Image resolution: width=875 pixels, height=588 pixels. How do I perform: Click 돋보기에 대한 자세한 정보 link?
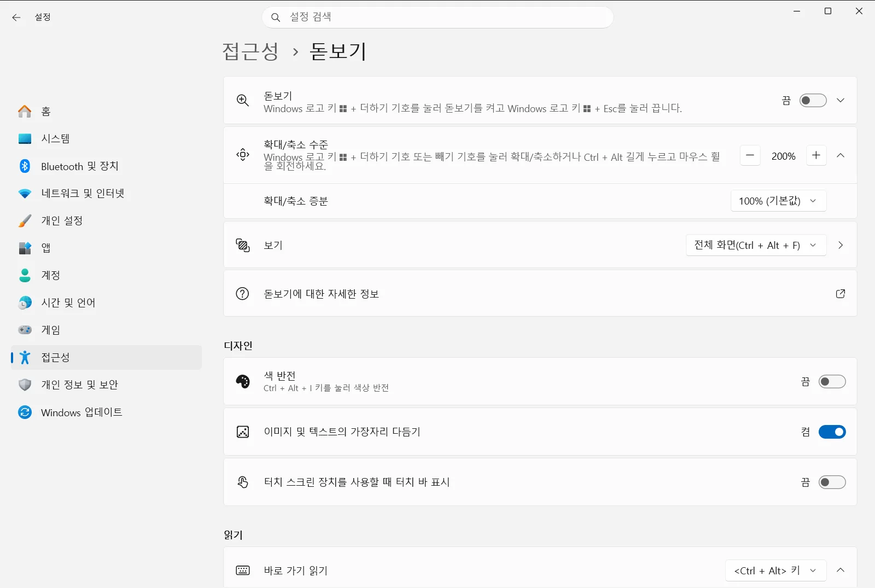pyautogui.click(x=321, y=294)
